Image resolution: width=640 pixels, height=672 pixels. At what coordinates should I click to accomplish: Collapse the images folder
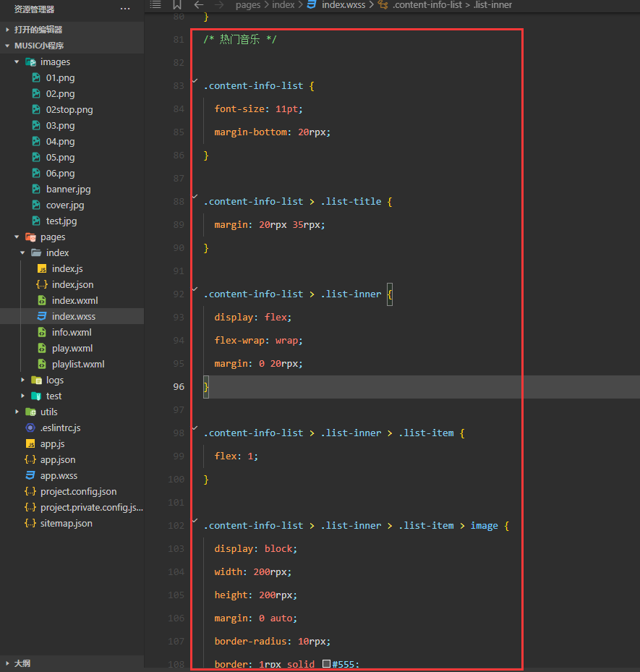click(17, 61)
